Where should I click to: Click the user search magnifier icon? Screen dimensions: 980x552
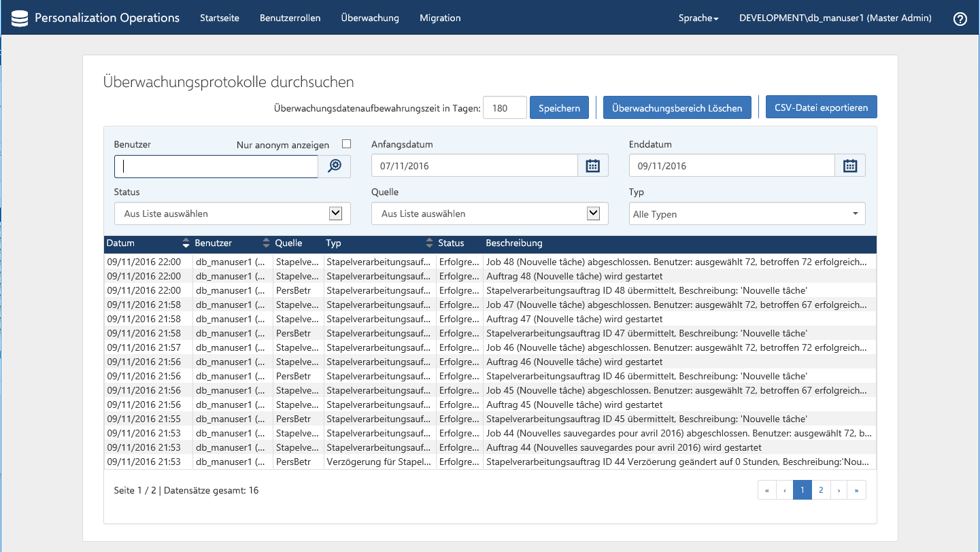(x=335, y=166)
